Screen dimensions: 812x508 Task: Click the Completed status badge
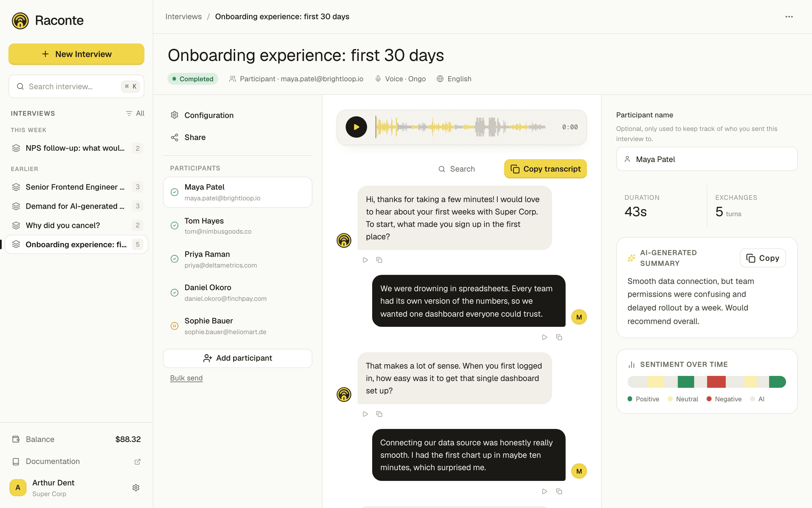coord(193,79)
